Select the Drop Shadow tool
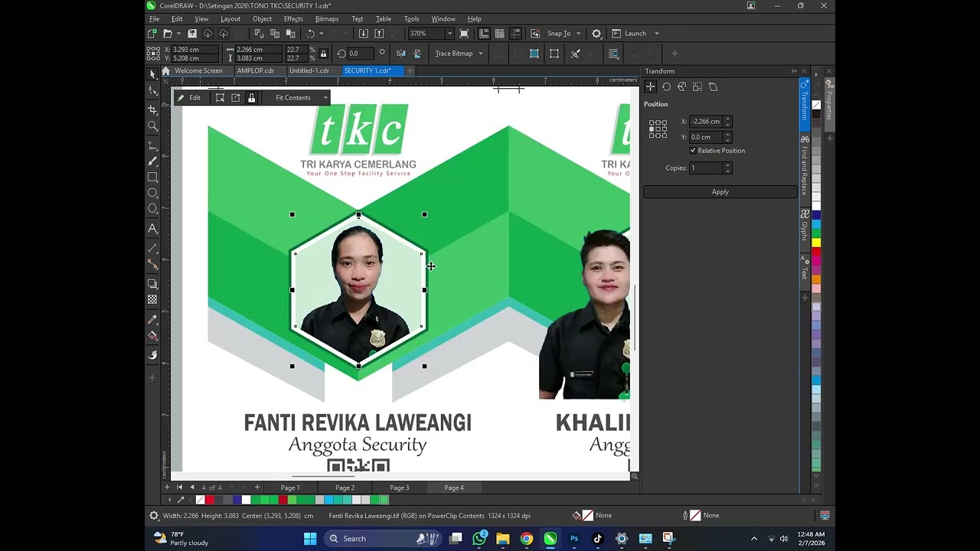980x551 pixels. (x=152, y=284)
